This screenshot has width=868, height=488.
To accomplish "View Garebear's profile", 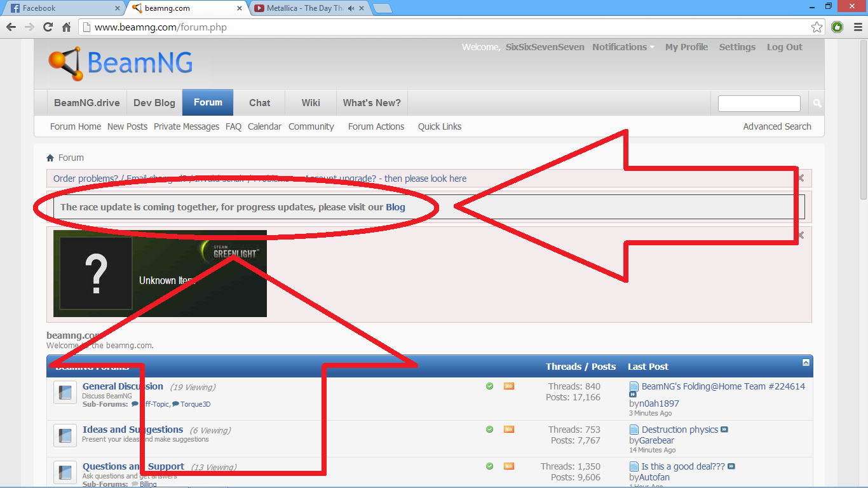I will 656,440.
